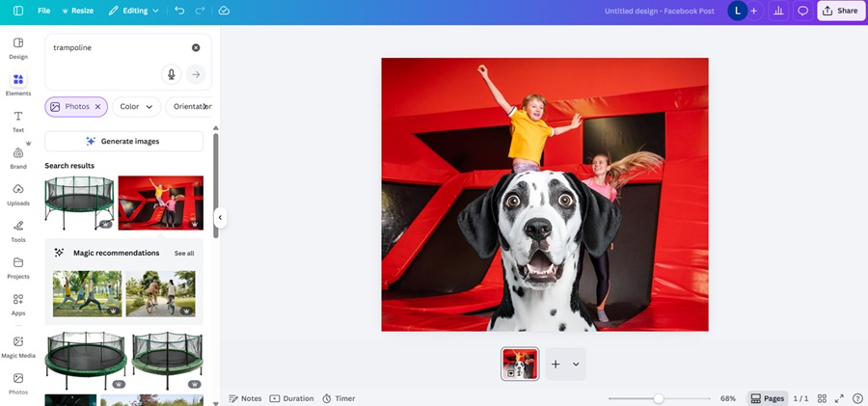Click 'See all' in Magic recommendations
868x406 pixels.
pos(184,253)
